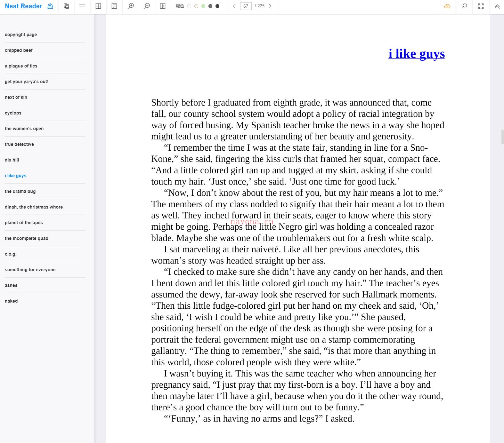The width and height of the screenshot is (504, 443).
Task: Select the gray color theme
Action: (x=210, y=6)
